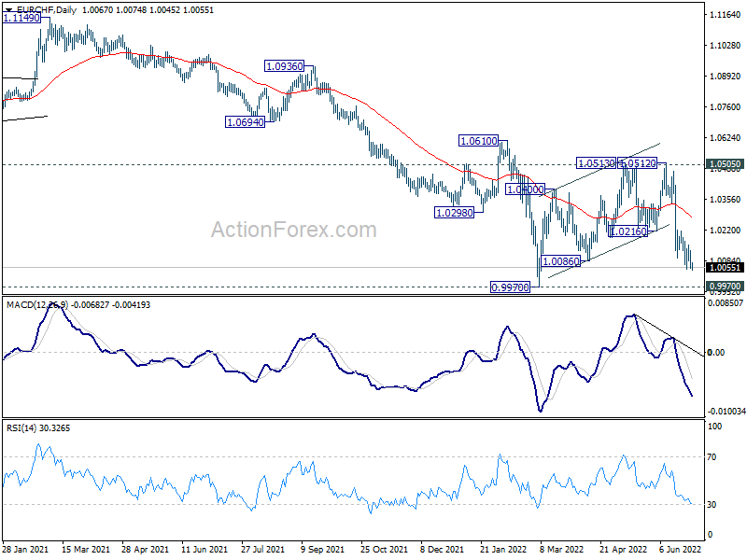Screen dimensions: 747x560
Task: Click the 1.11640 price axis value
Action: click(x=726, y=15)
